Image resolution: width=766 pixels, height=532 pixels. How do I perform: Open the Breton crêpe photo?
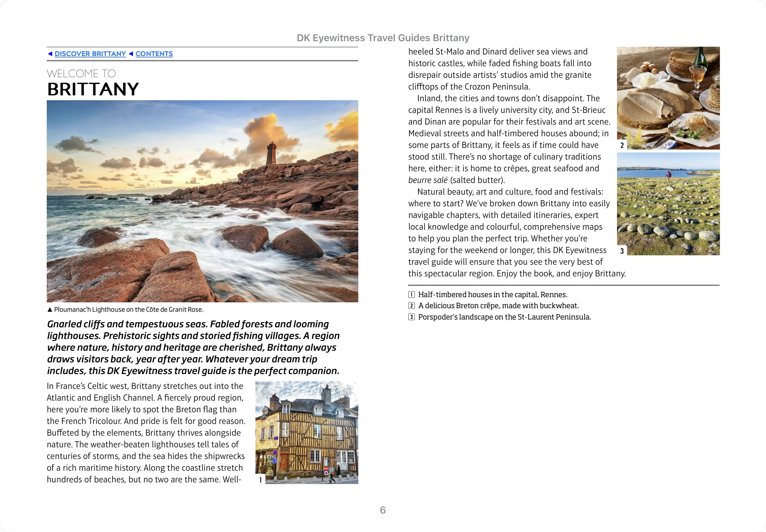(668, 98)
